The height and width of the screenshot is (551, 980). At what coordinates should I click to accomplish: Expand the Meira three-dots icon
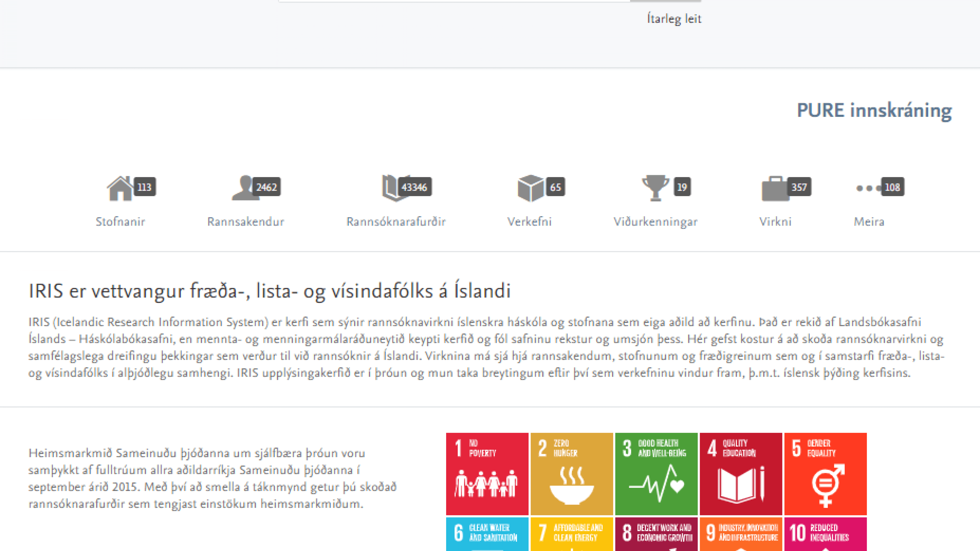pos(868,188)
